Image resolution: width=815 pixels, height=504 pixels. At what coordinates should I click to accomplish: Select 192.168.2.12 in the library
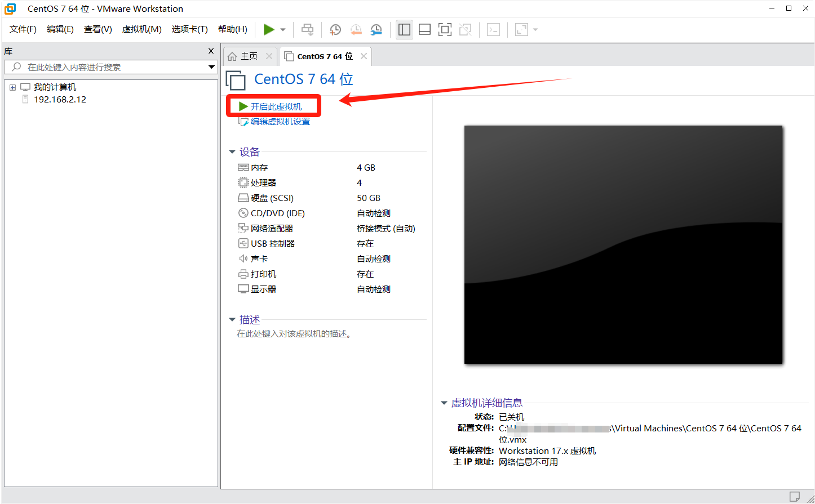pos(60,100)
